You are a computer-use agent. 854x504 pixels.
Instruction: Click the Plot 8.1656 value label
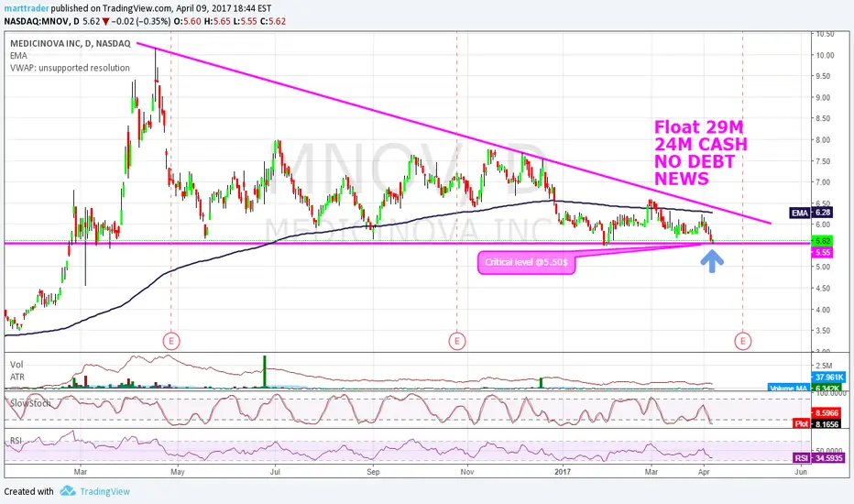tap(819, 424)
